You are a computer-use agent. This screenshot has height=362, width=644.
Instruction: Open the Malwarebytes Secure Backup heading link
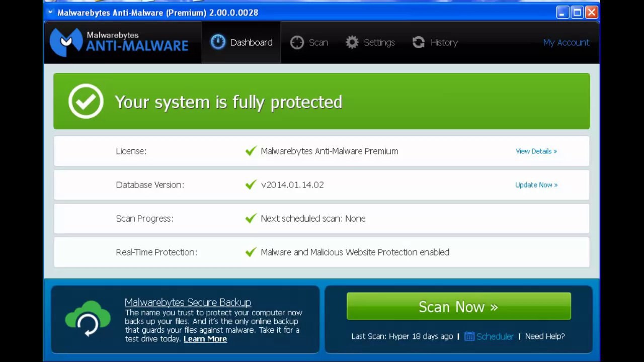[x=188, y=302]
